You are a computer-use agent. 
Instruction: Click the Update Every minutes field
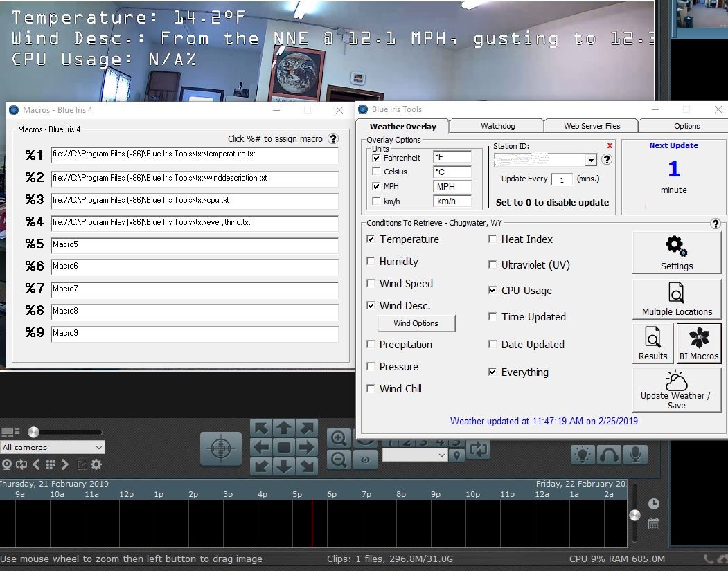coord(561,179)
